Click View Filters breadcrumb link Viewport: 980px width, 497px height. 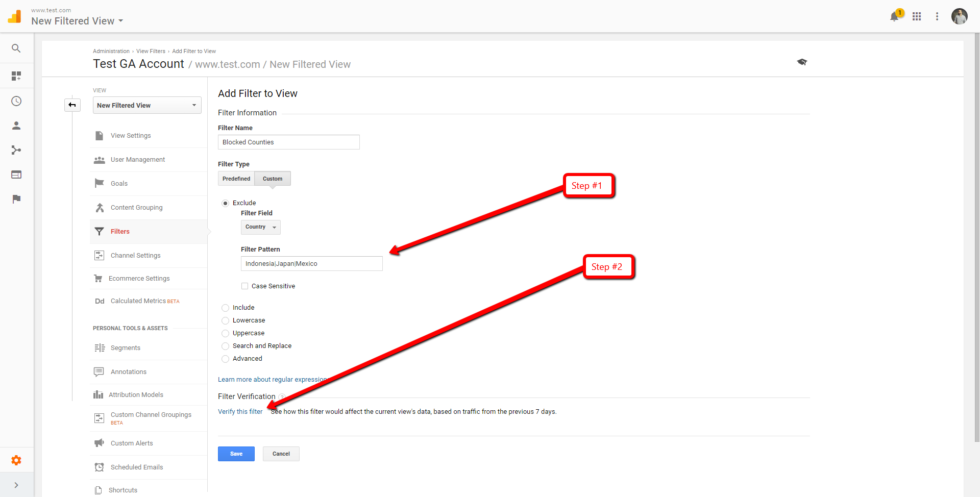[x=151, y=51]
